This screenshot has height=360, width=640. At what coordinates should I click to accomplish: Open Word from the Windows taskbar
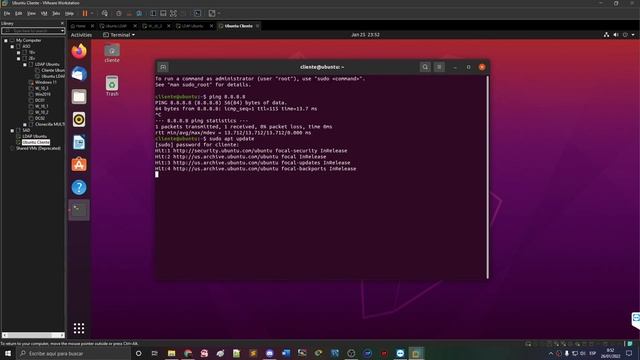pos(286,353)
